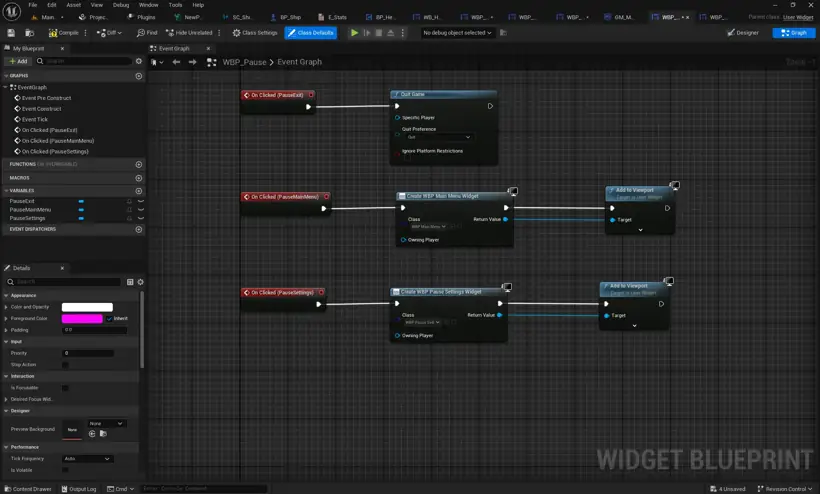Add a new function with Functions plus icon
Viewport: 820px width, 494px height.
point(139,164)
